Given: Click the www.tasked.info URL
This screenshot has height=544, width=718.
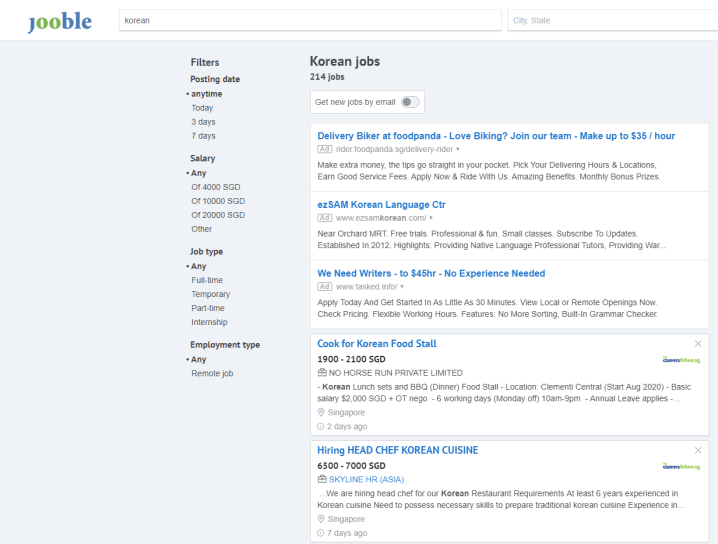Looking at the screenshot, I should tap(367, 287).
